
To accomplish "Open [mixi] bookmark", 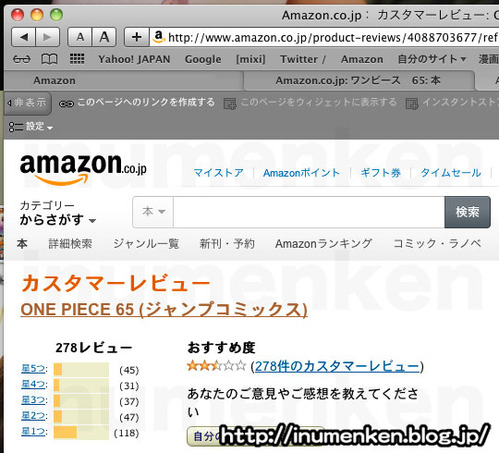I will 251,59.
